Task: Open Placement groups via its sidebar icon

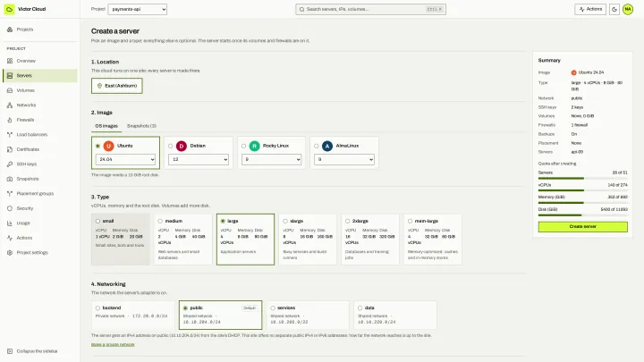Action: click(x=10, y=194)
